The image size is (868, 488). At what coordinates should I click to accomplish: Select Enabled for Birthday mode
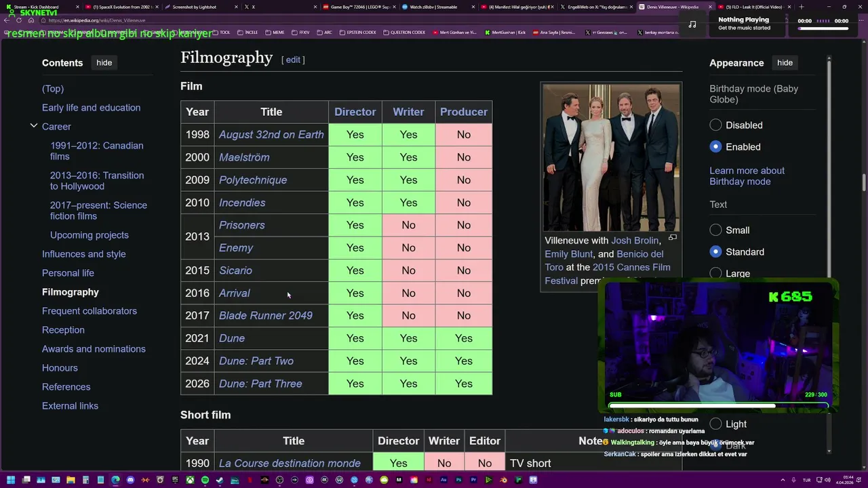click(x=715, y=146)
